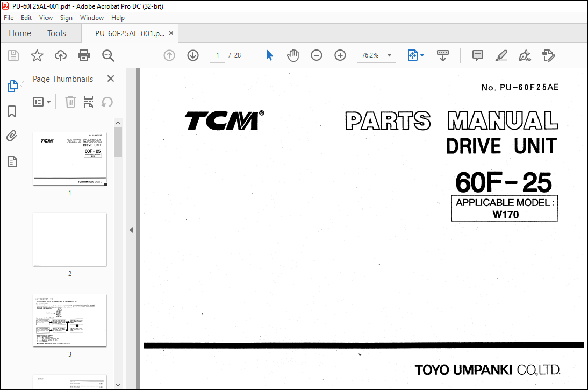
Task: Open the Layers/Content panel icon
Action: pyautogui.click(x=12, y=162)
